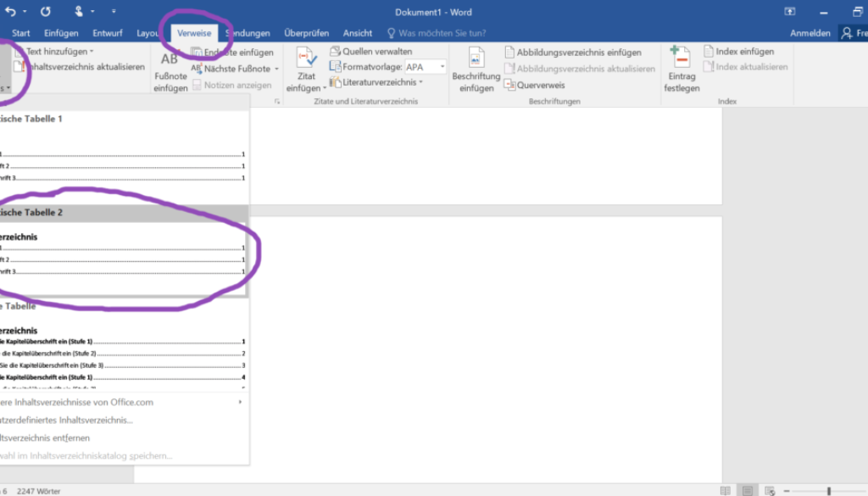Click Notizen anzeigen

232,86
